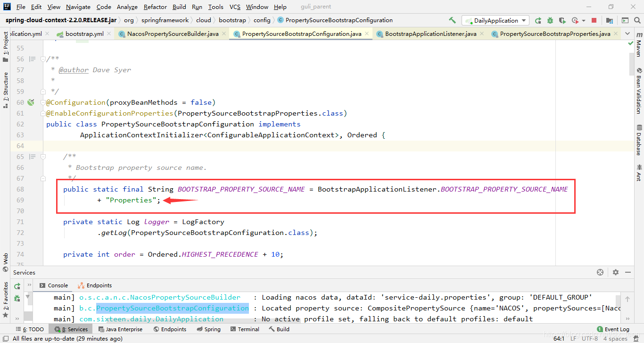644x343 pixels.
Task: Show the hidden editor tabs dropdown
Action: (x=627, y=34)
